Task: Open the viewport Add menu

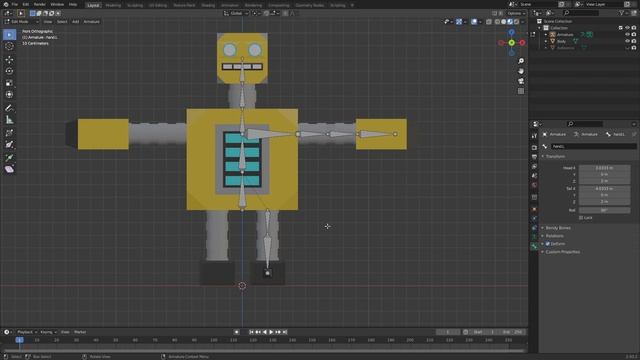Action: pyautogui.click(x=76, y=22)
